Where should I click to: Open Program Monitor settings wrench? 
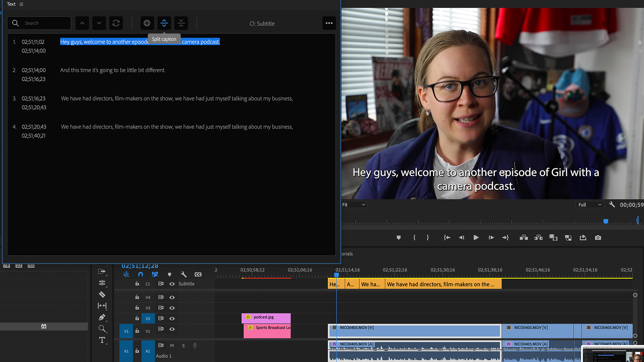(612, 204)
